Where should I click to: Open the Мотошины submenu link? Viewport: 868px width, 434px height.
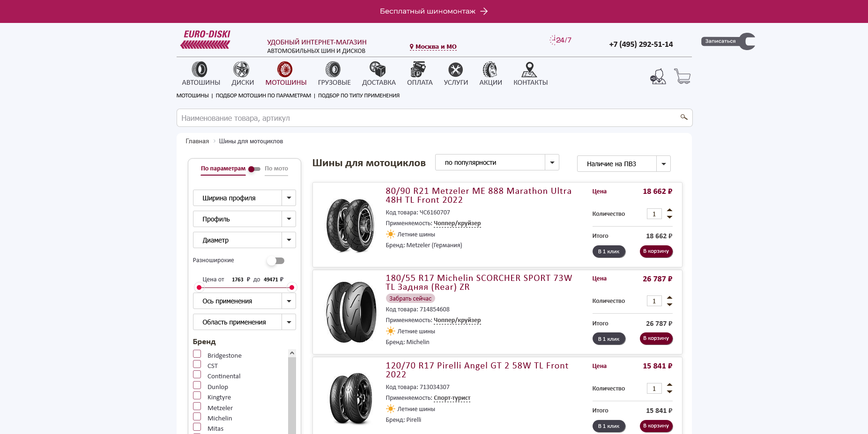tap(193, 96)
